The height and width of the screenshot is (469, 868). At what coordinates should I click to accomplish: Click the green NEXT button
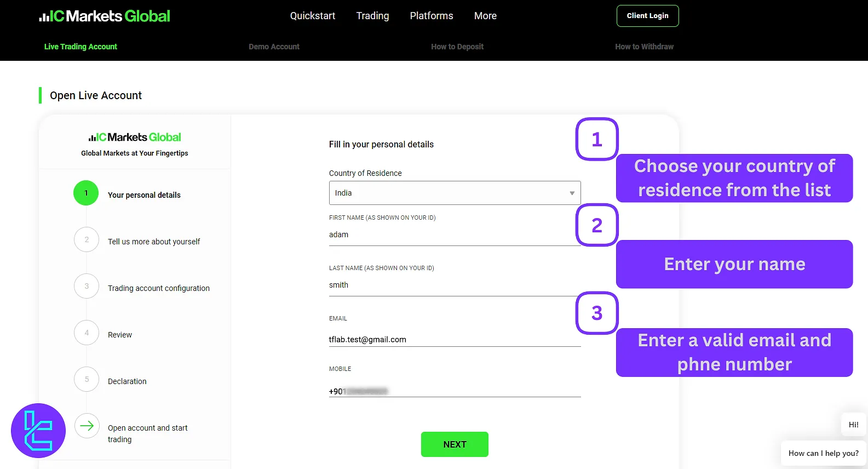pos(455,444)
